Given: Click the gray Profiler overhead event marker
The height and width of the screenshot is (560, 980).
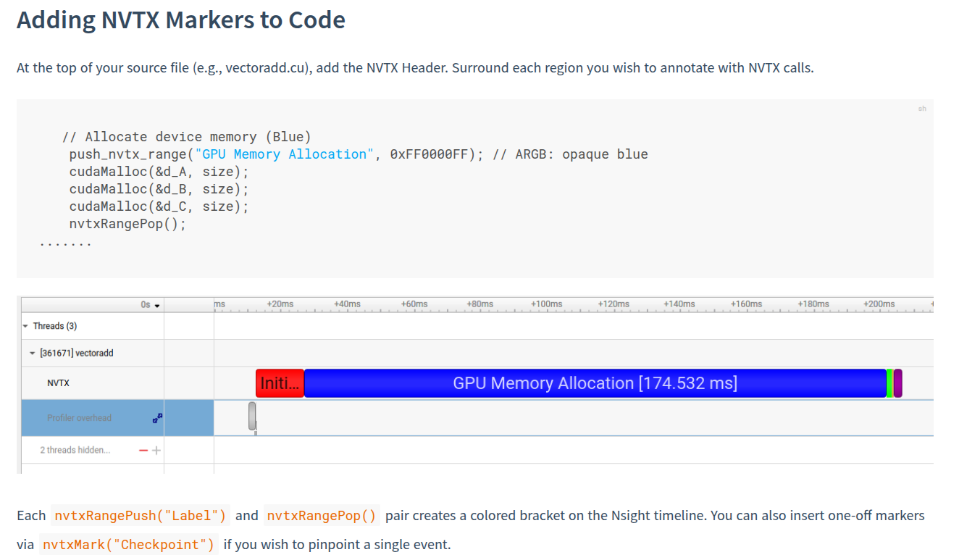Looking at the screenshot, I should pos(252,417).
